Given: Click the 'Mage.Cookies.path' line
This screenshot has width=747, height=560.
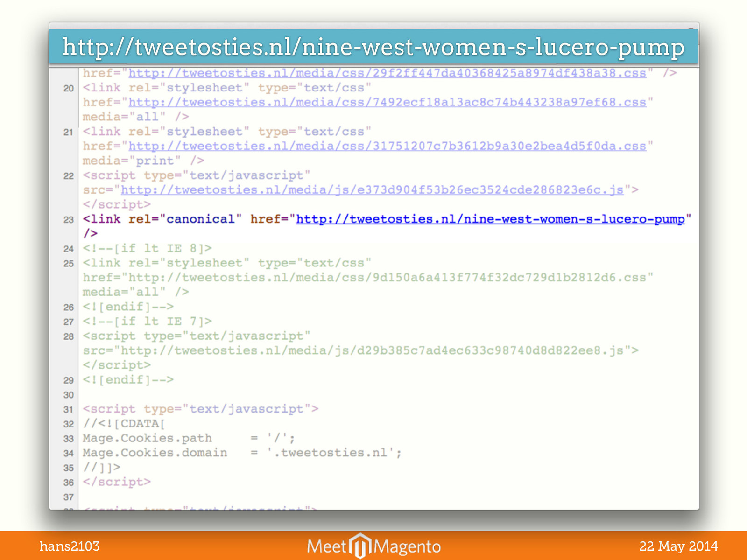Looking at the screenshot, I should (189, 438).
